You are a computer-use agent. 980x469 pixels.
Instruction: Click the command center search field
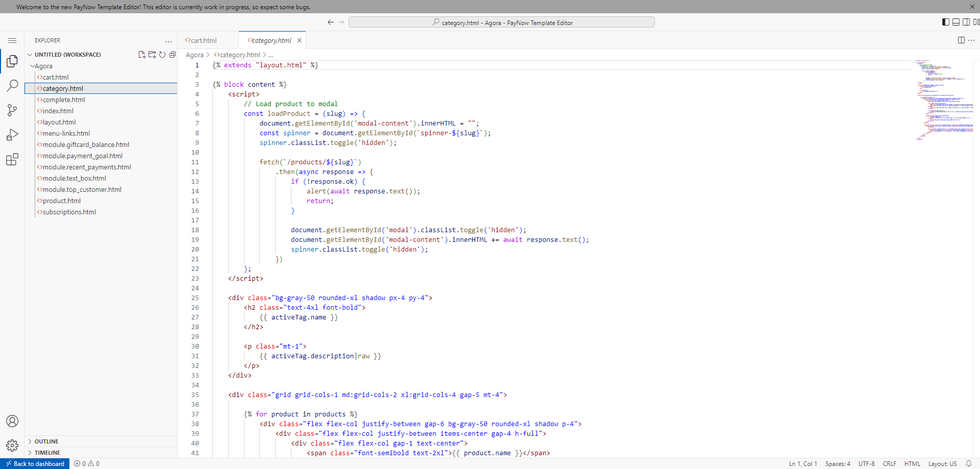[501, 22]
